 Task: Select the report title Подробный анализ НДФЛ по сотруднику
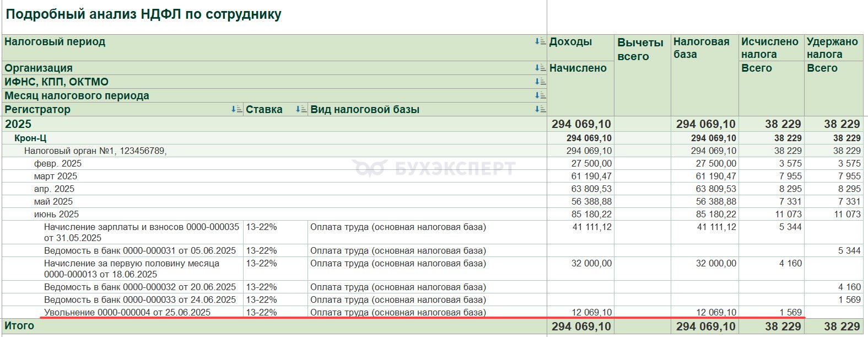(143, 14)
